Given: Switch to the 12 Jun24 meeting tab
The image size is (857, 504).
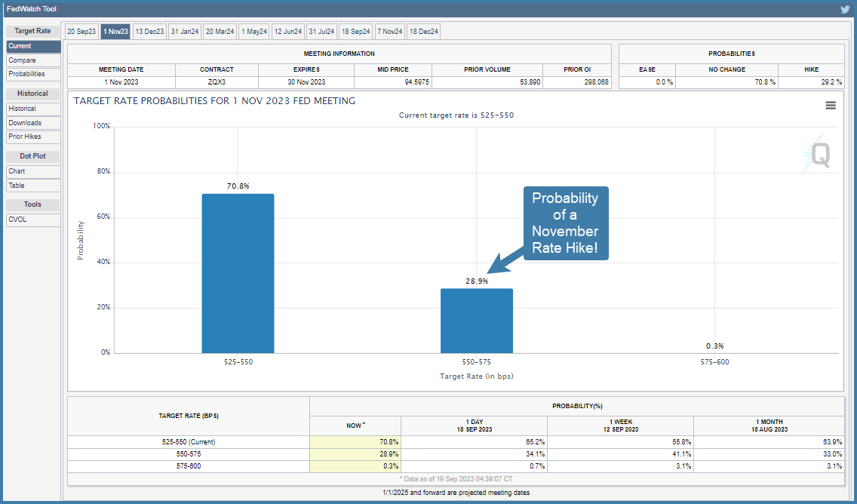Looking at the screenshot, I should (288, 32).
